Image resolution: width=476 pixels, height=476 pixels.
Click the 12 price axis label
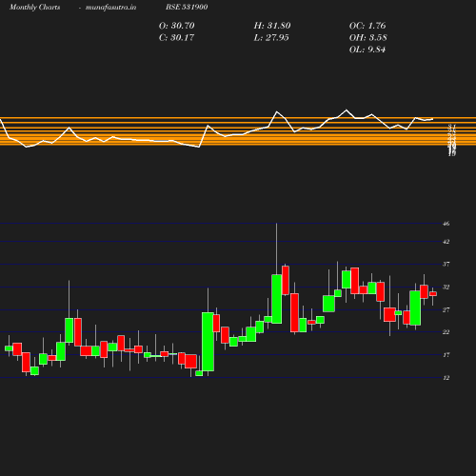(446, 378)
